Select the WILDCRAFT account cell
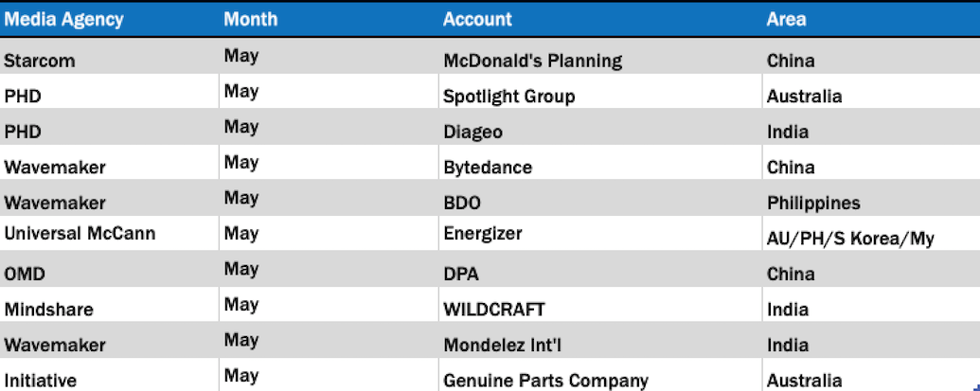Screen dimensions: 980x391 [x=493, y=310]
